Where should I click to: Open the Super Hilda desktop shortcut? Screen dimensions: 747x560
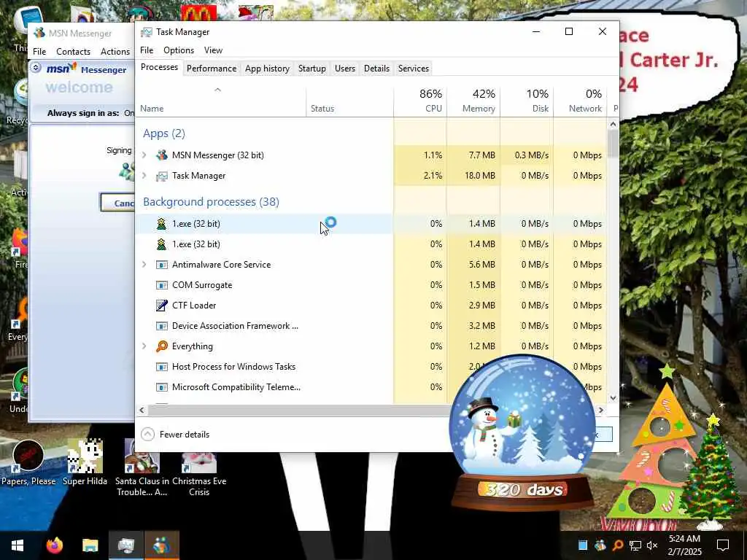[x=85, y=463]
